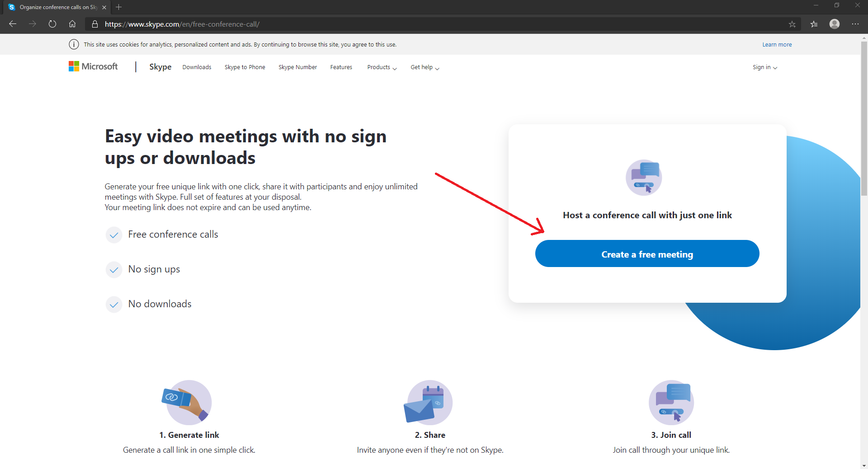This screenshot has width=868, height=469.
Task: Close the Organize conference calls tab
Action: click(x=104, y=7)
